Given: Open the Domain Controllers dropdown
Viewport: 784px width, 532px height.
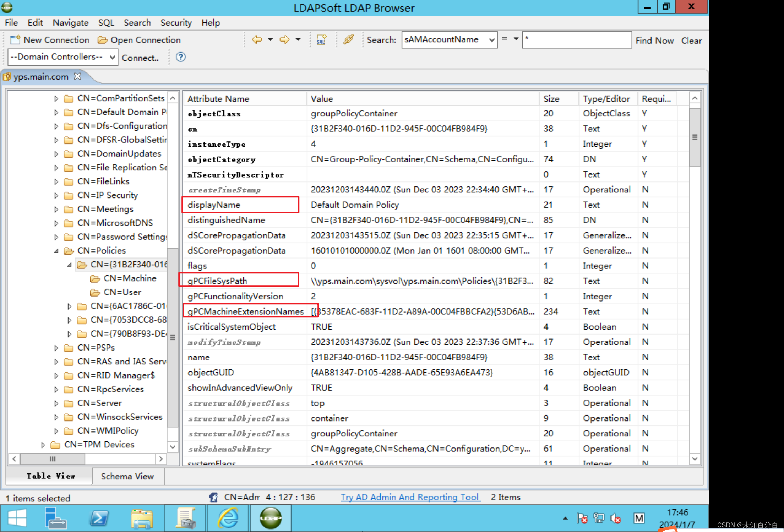Looking at the screenshot, I should pos(112,57).
